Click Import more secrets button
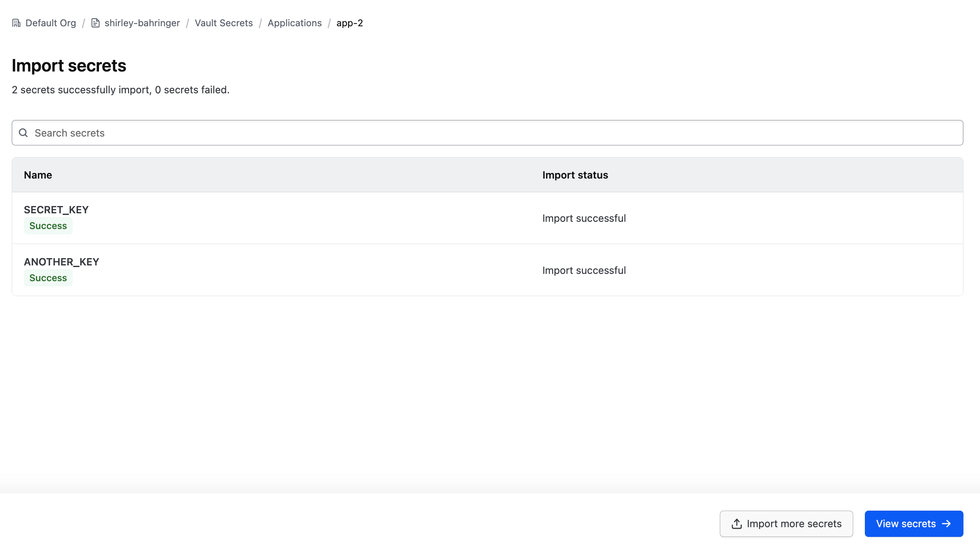 (x=786, y=524)
